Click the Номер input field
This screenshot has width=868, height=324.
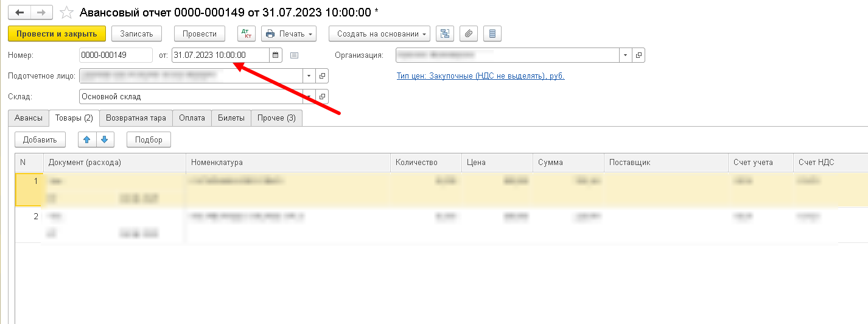(116, 55)
